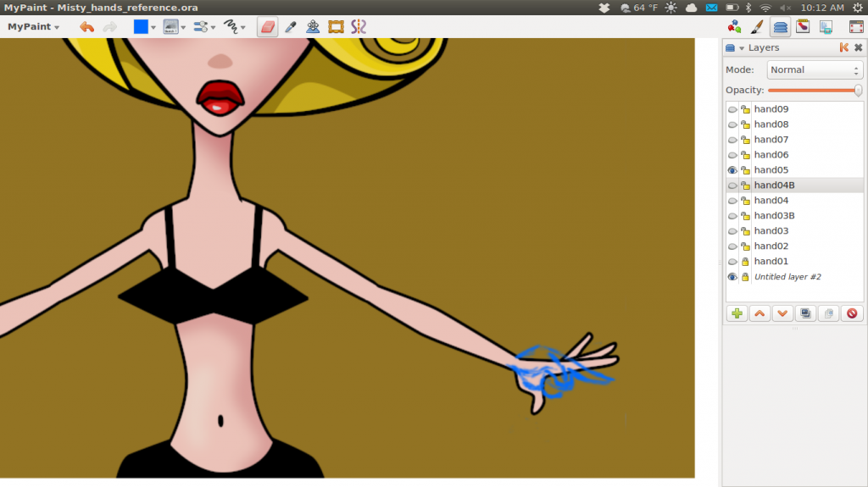Show the hand09 layer
Viewport: 868px width, 487px height.
(732, 109)
